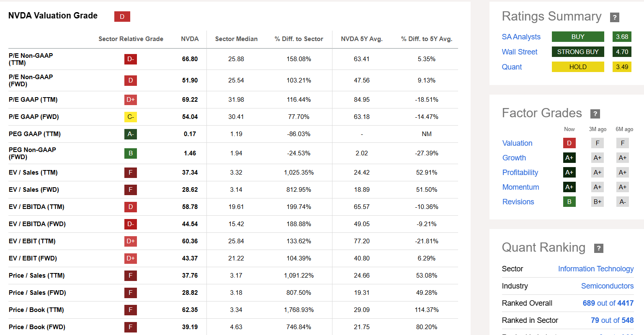Click the green B Revisions grade badge under Now

(x=569, y=202)
